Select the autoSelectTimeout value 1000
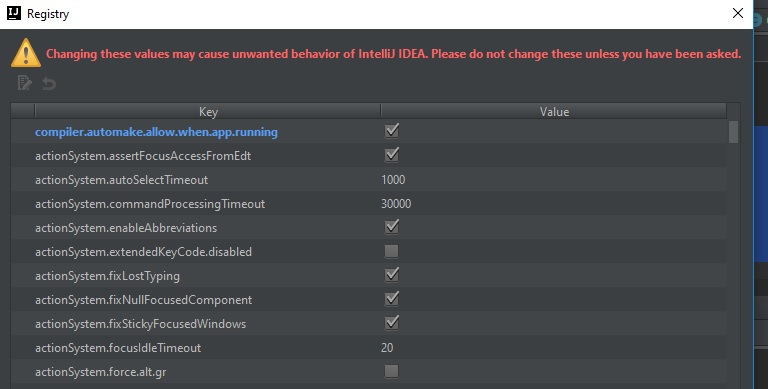This screenshot has height=389, width=768. coord(393,180)
